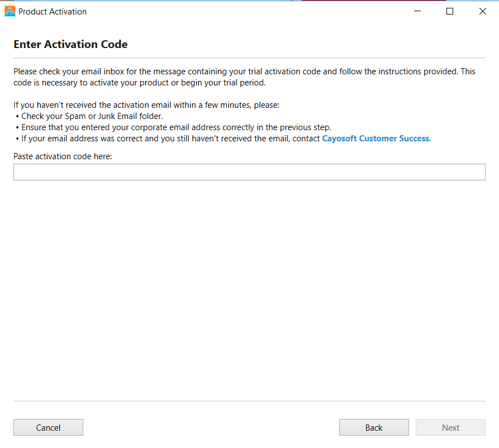
Task: Click the Next button
Action: click(x=450, y=427)
